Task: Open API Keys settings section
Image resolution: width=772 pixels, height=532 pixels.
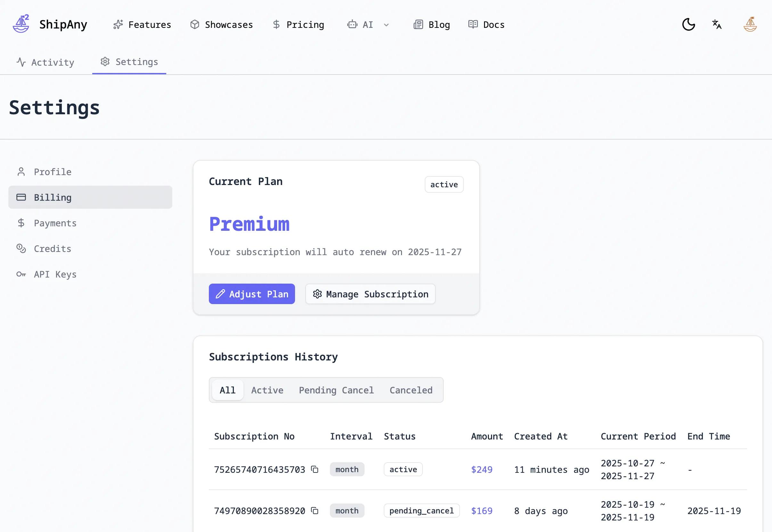Action: pos(55,274)
